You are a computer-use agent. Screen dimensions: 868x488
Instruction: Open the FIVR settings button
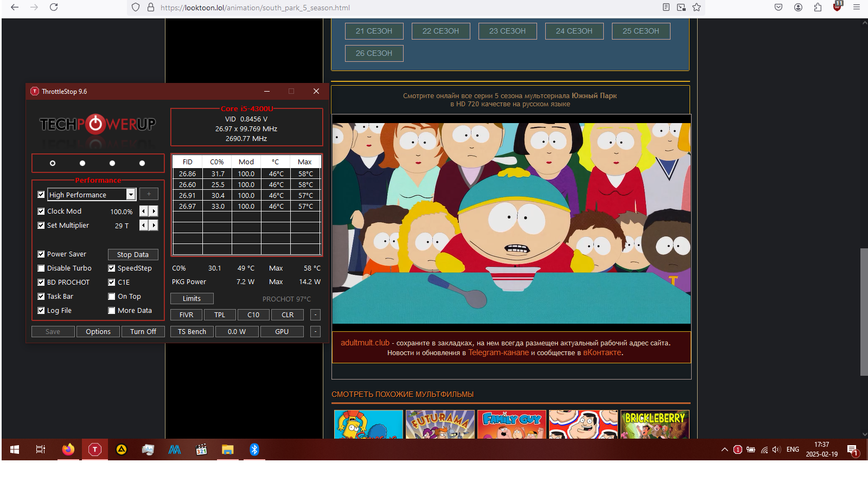click(186, 315)
